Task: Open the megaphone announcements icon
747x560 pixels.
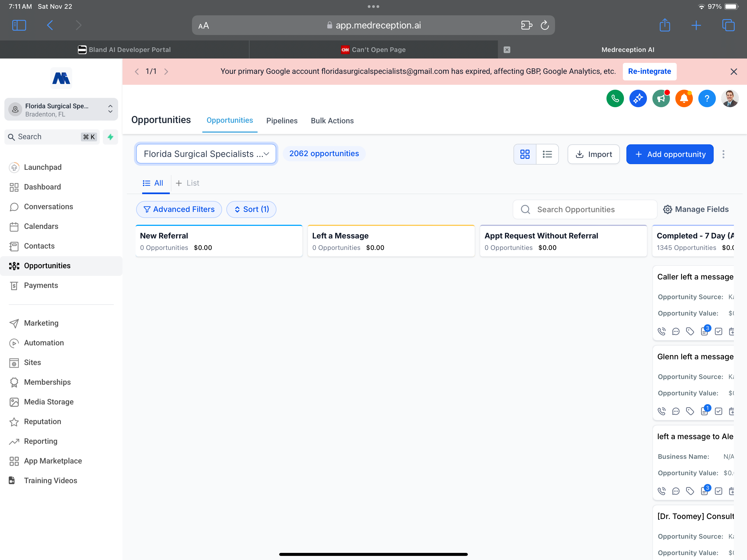Action: coord(661,98)
